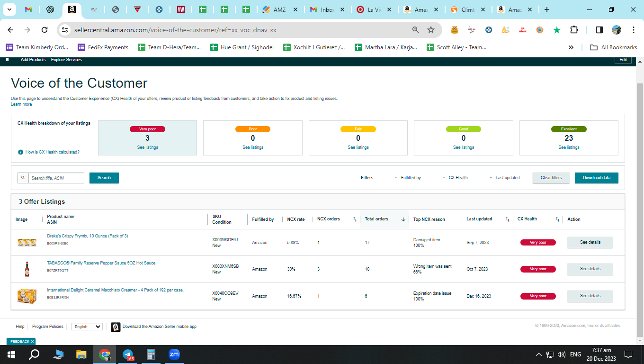The image size is (644, 364).
Task: Open the Chrome side panel
Action: (x=599, y=30)
